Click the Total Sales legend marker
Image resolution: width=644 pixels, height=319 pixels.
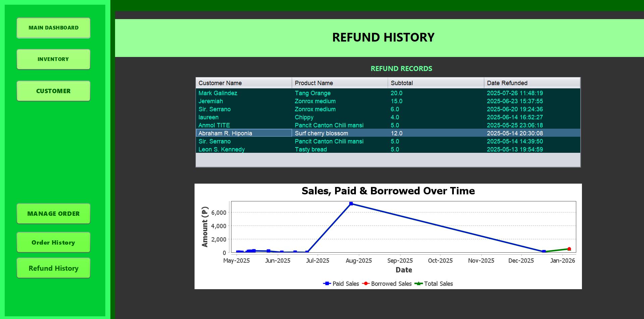419,283
